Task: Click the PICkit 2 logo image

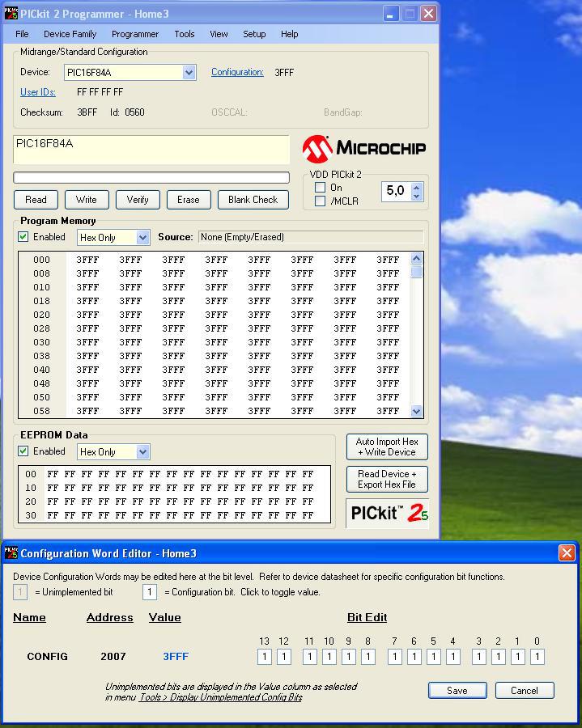Action: click(x=388, y=513)
